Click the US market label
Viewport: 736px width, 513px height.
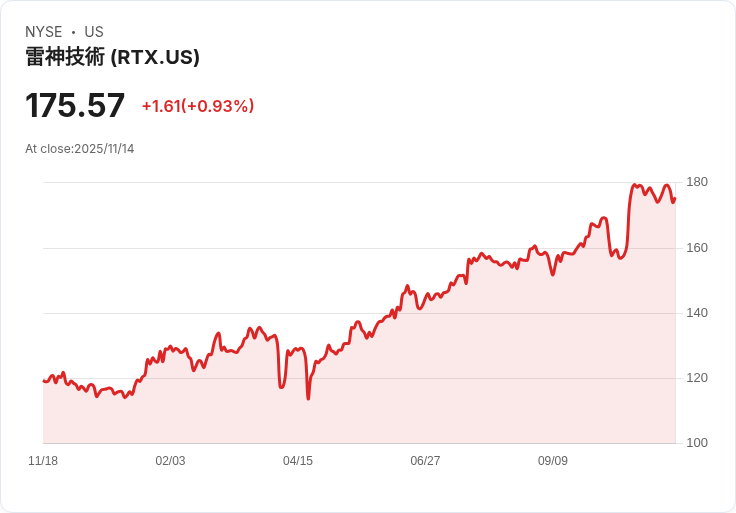click(94, 32)
